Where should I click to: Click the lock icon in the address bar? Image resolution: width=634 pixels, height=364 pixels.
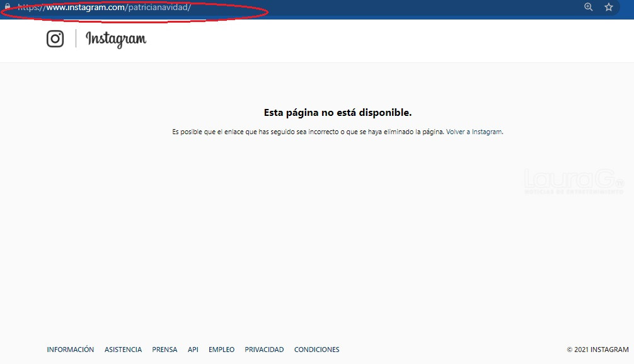coord(7,8)
